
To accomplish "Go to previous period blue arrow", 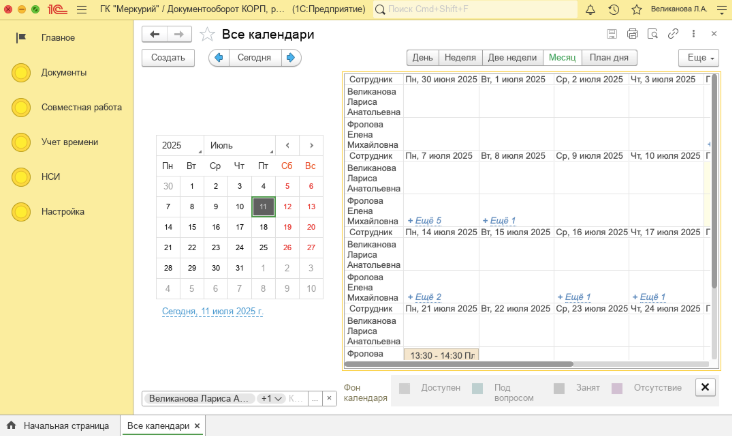I will pyautogui.click(x=217, y=58).
